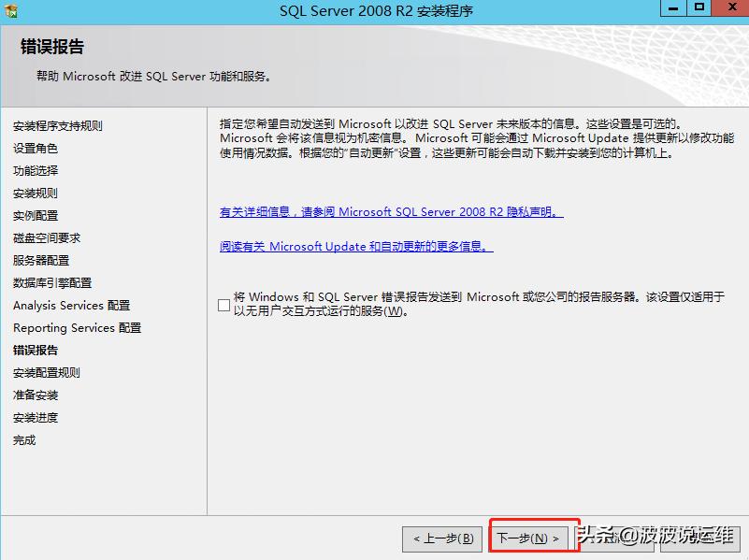The image size is (749, 560).
Task: Enable sending Windows and SQL Server error reports
Action: coord(223,303)
